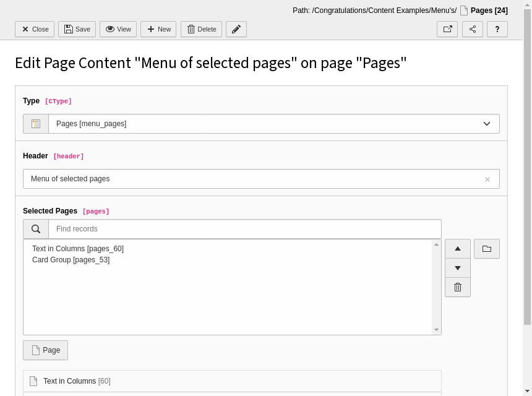The image size is (532, 396).
Task: Clear the Header field with X
Action: pyautogui.click(x=487, y=179)
